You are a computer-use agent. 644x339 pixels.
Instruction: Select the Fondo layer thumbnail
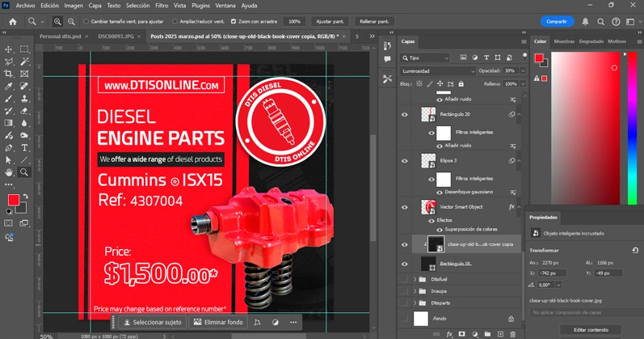421,319
